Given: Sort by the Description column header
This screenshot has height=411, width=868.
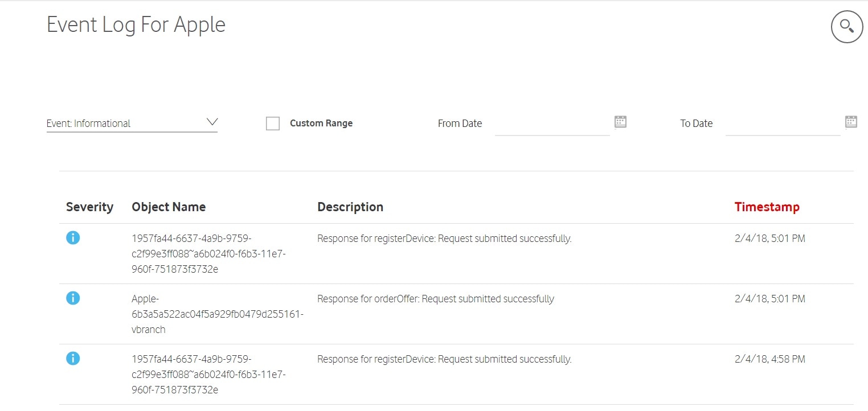Looking at the screenshot, I should 350,207.
